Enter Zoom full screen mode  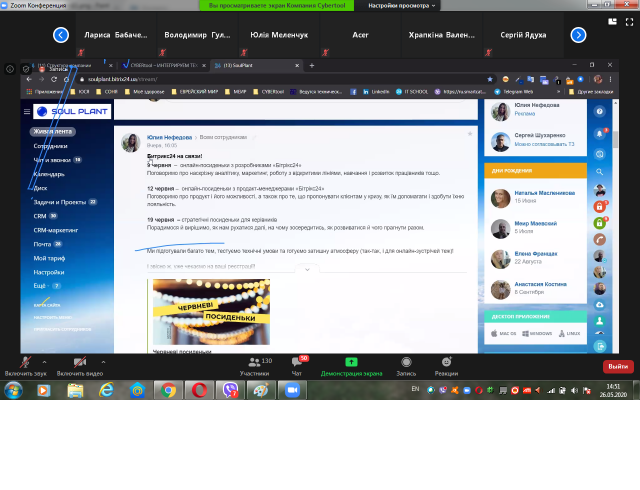pos(629,22)
